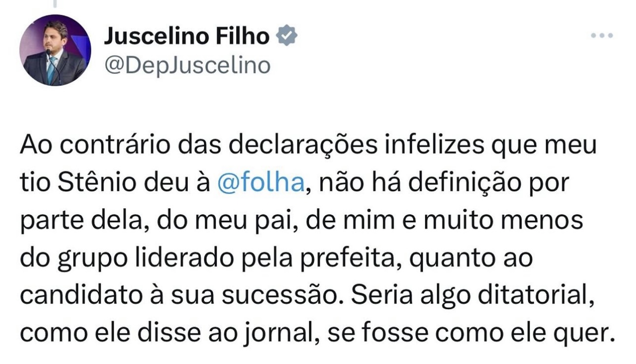This screenshot has width=636, height=364.
Task: Open the Juscelino Filho display name link
Action: pyautogui.click(x=187, y=37)
